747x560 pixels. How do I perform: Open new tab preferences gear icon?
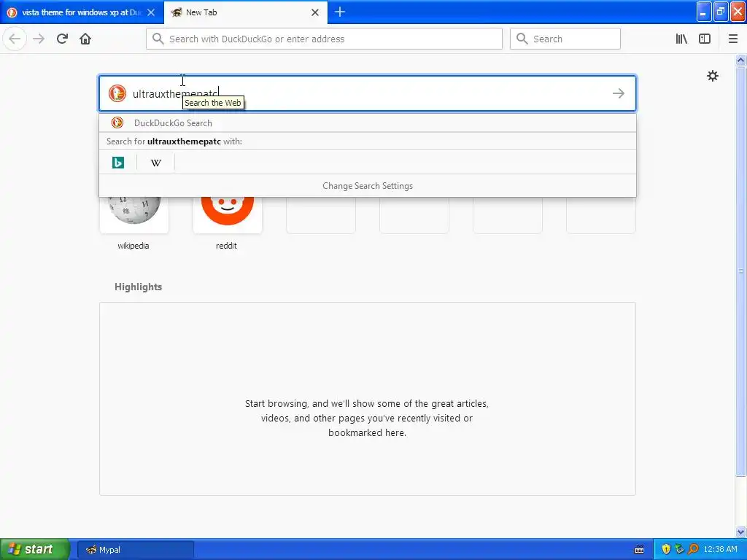(713, 76)
